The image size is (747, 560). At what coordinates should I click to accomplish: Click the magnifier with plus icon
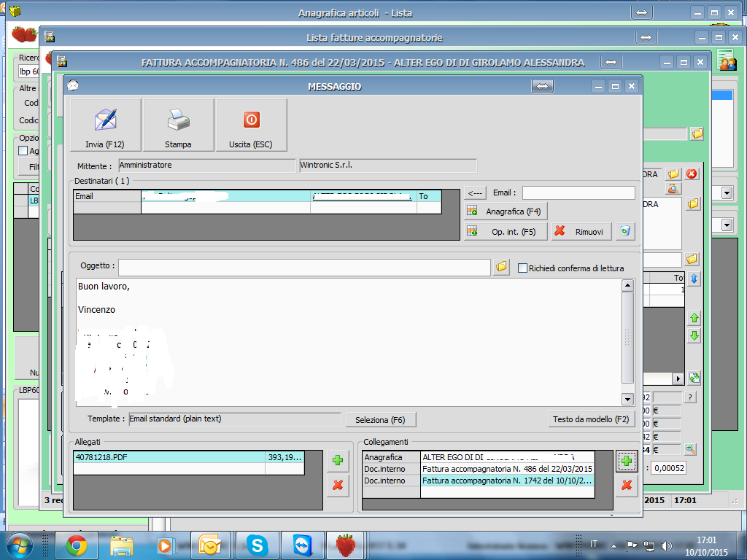coord(690,449)
